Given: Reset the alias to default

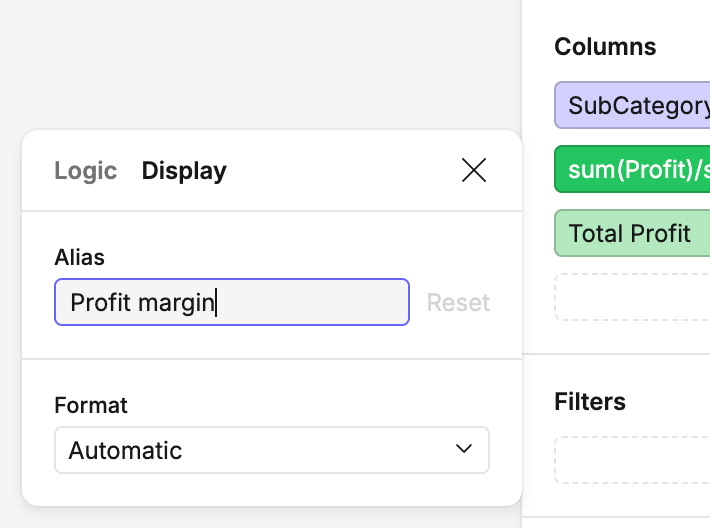Looking at the screenshot, I should pos(458,303).
